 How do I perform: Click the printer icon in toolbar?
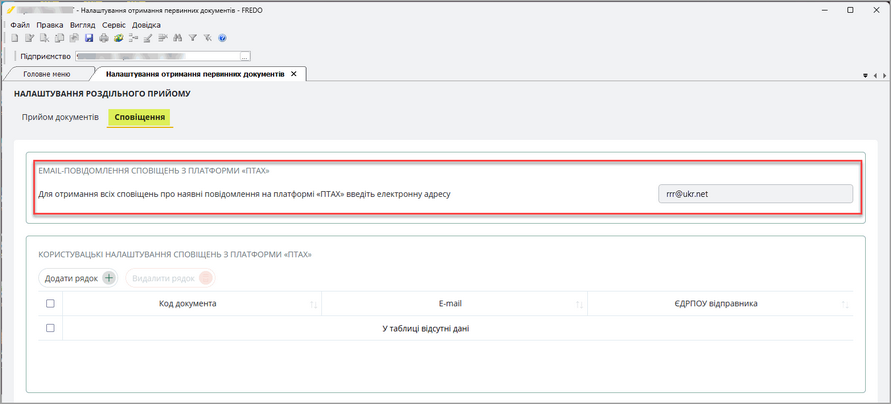click(x=104, y=38)
